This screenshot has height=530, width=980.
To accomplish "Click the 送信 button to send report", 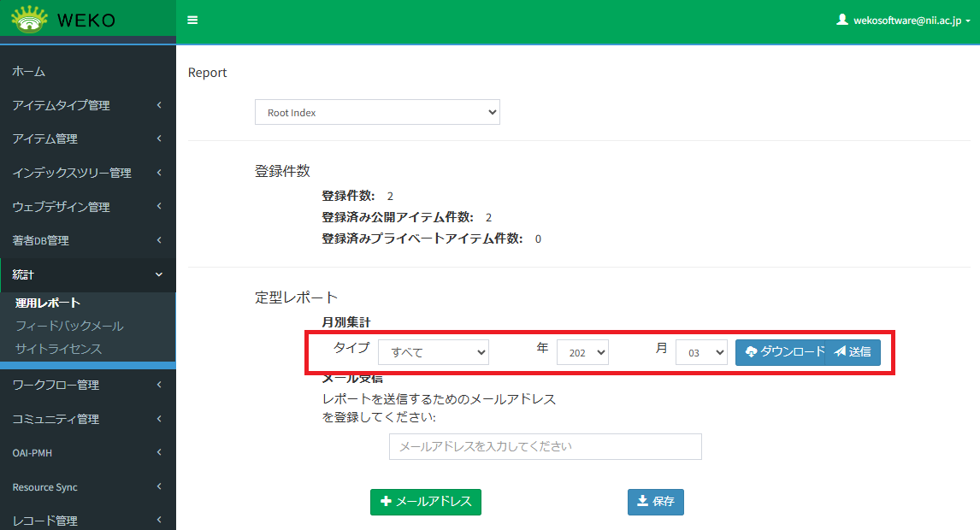I will (x=855, y=351).
